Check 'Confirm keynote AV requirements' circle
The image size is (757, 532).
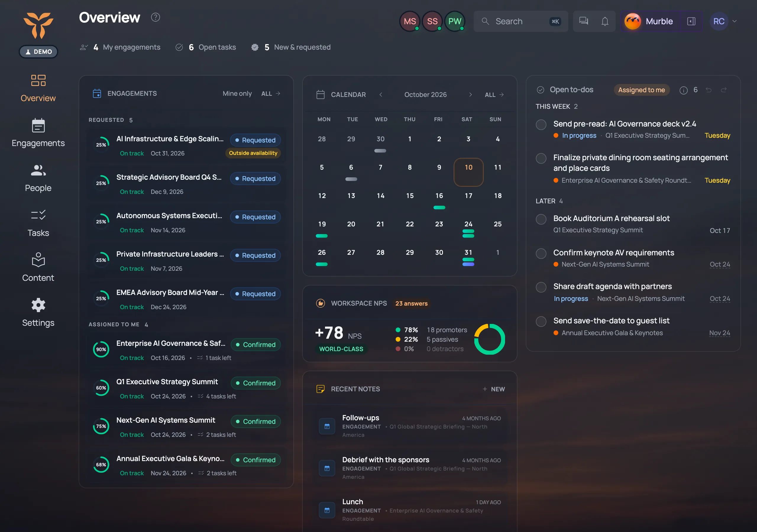[541, 254]
